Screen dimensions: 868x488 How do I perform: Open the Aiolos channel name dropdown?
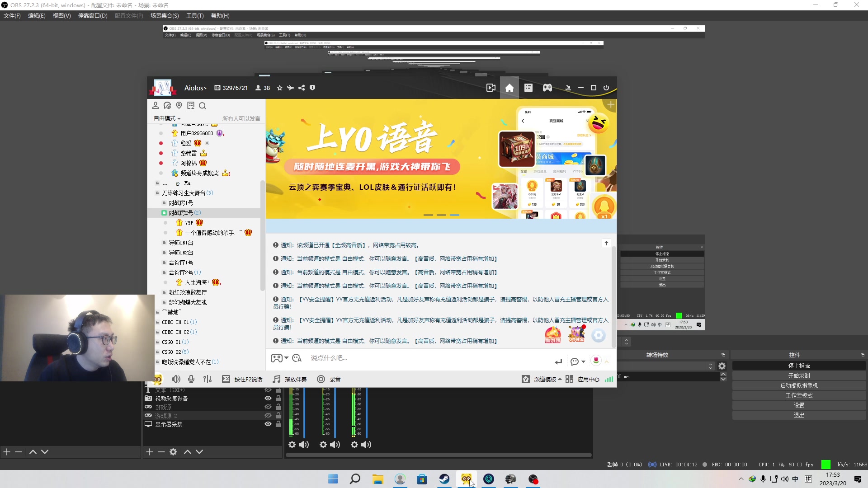(195, 88)
